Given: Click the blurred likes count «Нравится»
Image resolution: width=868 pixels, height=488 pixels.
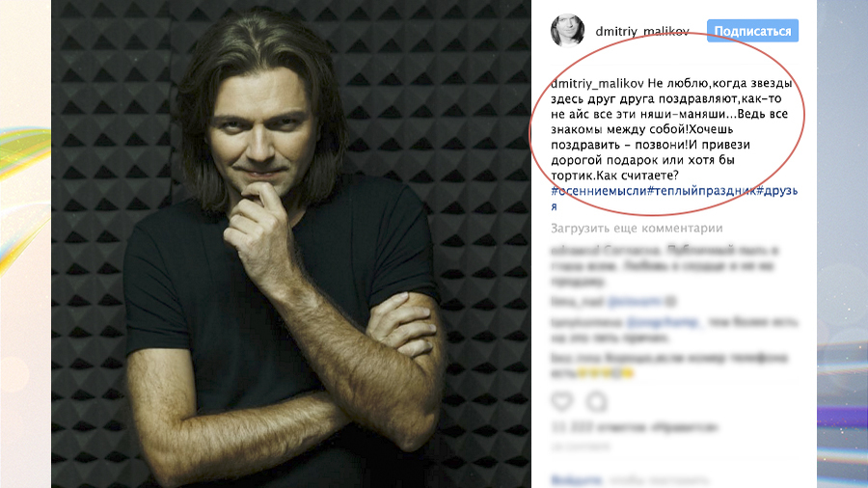Looking at the screenshot, I should click(x=635, y=427).
